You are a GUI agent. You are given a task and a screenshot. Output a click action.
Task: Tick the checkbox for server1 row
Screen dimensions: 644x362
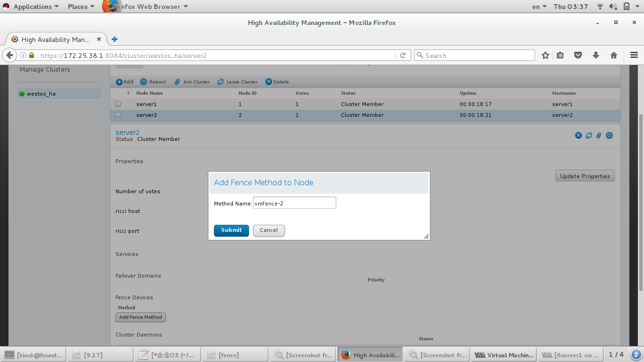coord(118,104)
